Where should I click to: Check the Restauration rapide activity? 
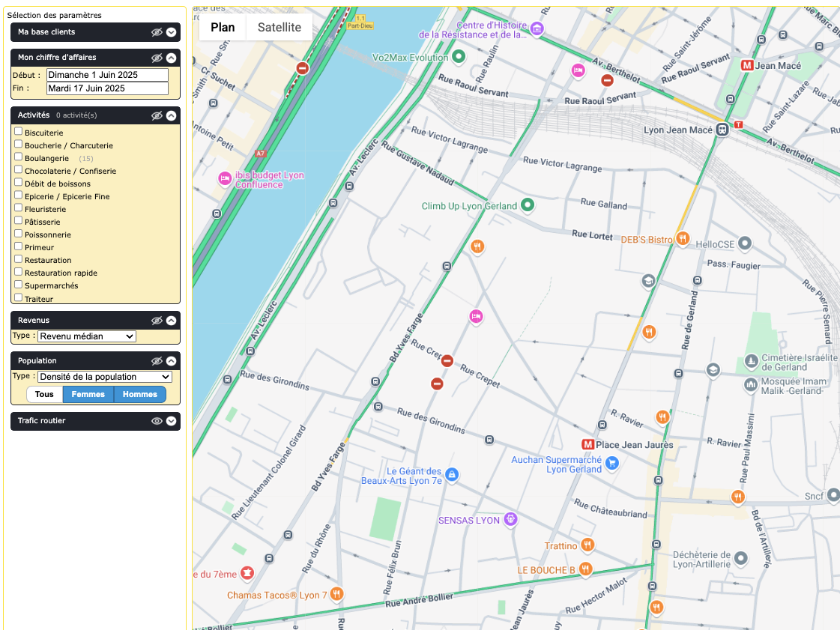18,272
